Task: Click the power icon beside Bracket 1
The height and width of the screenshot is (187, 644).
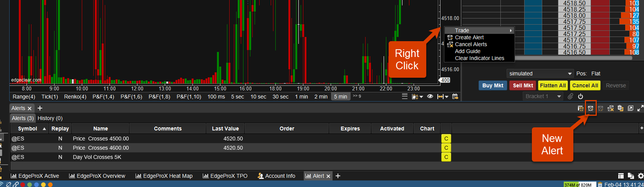Action: [581, 96]
